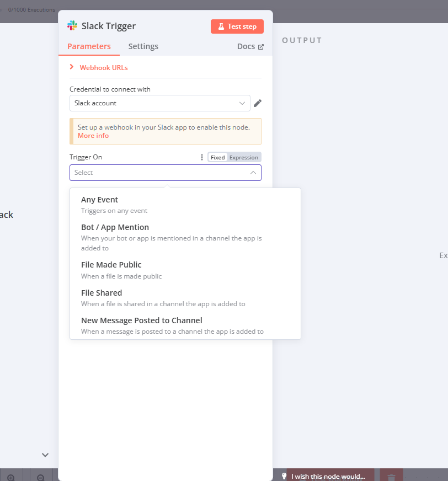Click the lightbulb feedback icon
The image size is (448, 481).
285,476
